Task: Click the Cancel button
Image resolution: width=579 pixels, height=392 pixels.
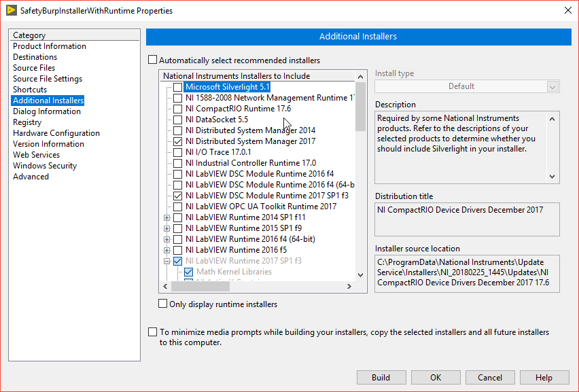Action: 490,378
